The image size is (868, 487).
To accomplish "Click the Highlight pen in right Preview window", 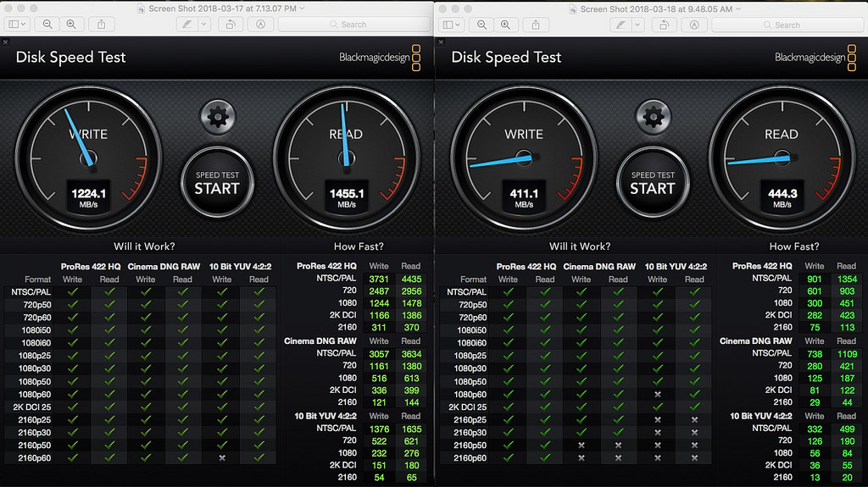I will (x=621, y=25).
